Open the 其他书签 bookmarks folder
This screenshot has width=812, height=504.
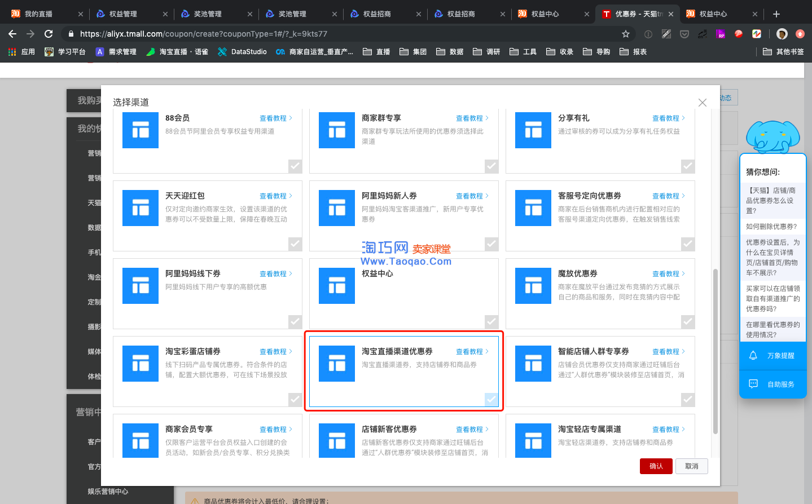pyautogui.click(x=783, y=52)
